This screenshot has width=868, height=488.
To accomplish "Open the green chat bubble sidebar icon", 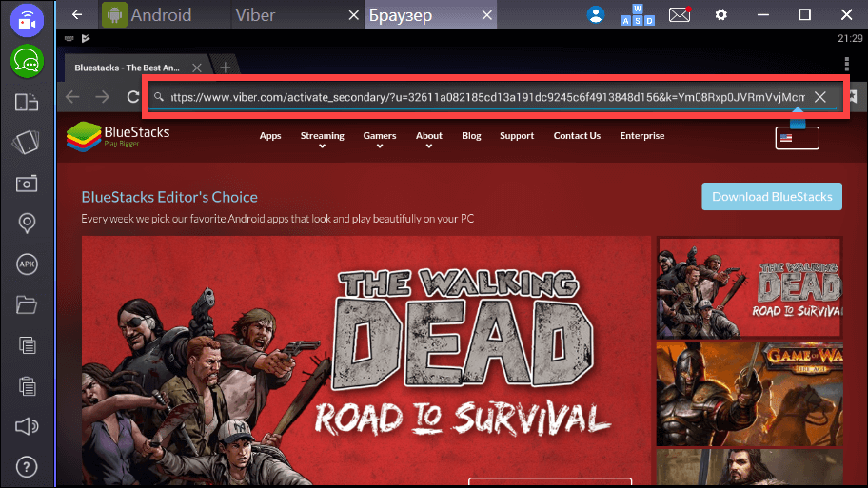I will [x=27, y=62].
